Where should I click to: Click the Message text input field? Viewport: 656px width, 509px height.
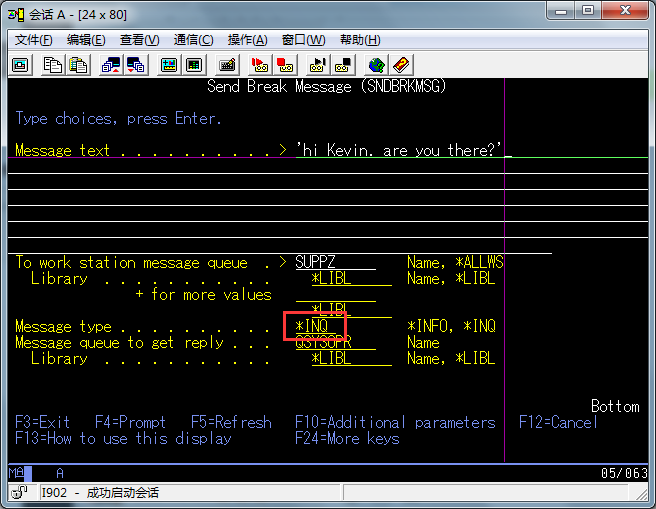tap(472, 150)
